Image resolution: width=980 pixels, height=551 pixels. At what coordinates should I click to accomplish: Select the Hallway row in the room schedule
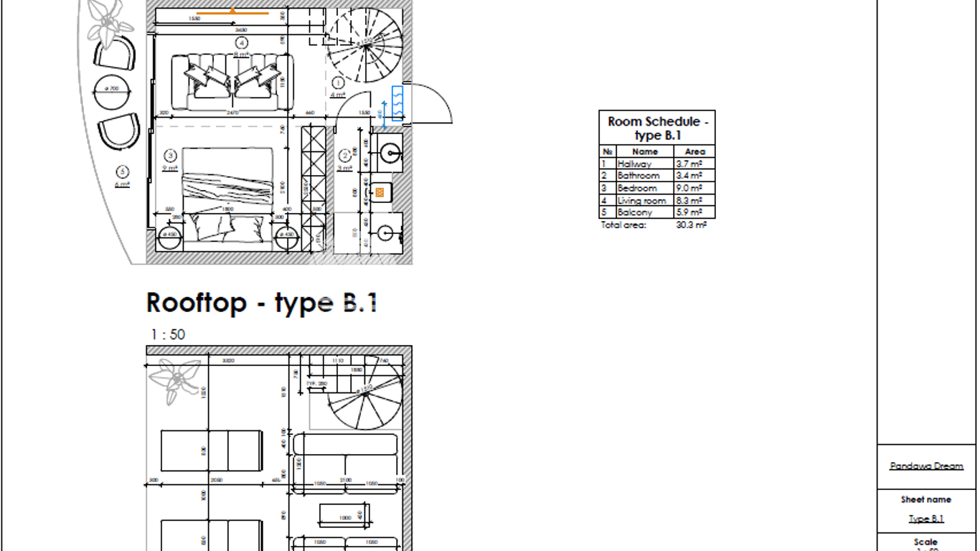point(657,164)
